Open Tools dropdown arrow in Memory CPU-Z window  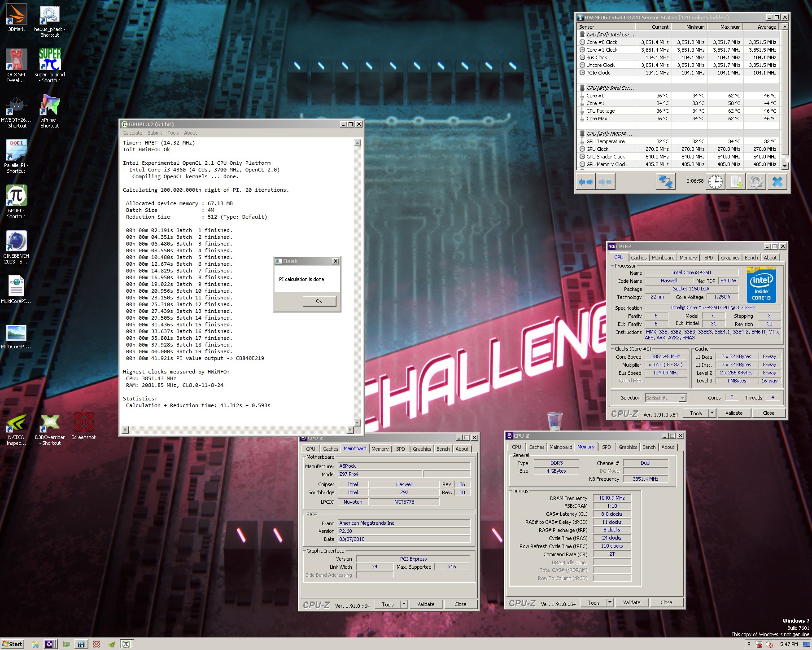[610, 602]
